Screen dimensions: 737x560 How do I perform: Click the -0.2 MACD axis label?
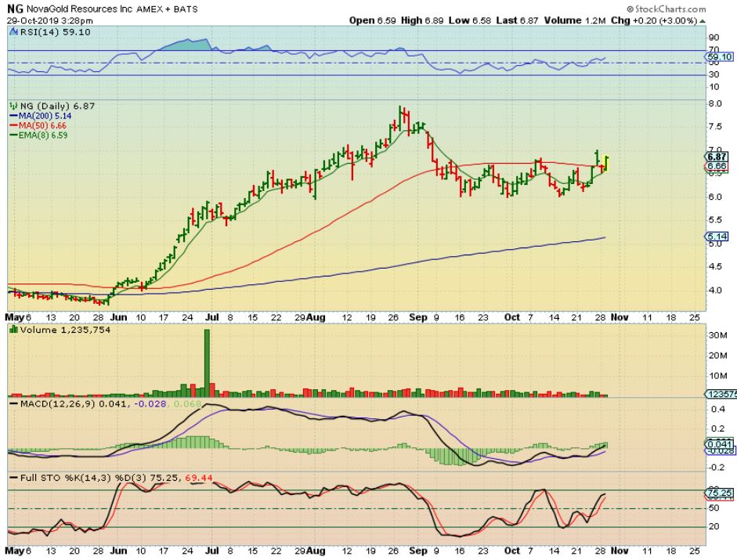[x=717, y=468]
